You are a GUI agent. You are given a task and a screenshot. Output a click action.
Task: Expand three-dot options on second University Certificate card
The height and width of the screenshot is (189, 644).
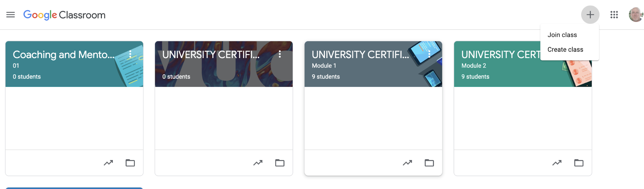280,54
